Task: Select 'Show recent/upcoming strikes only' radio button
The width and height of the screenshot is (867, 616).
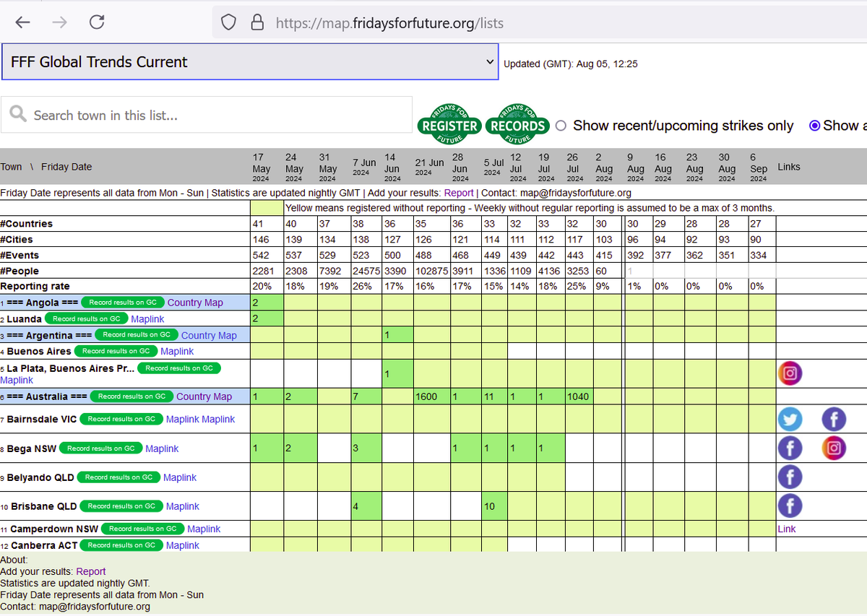Action: point(561,126)
